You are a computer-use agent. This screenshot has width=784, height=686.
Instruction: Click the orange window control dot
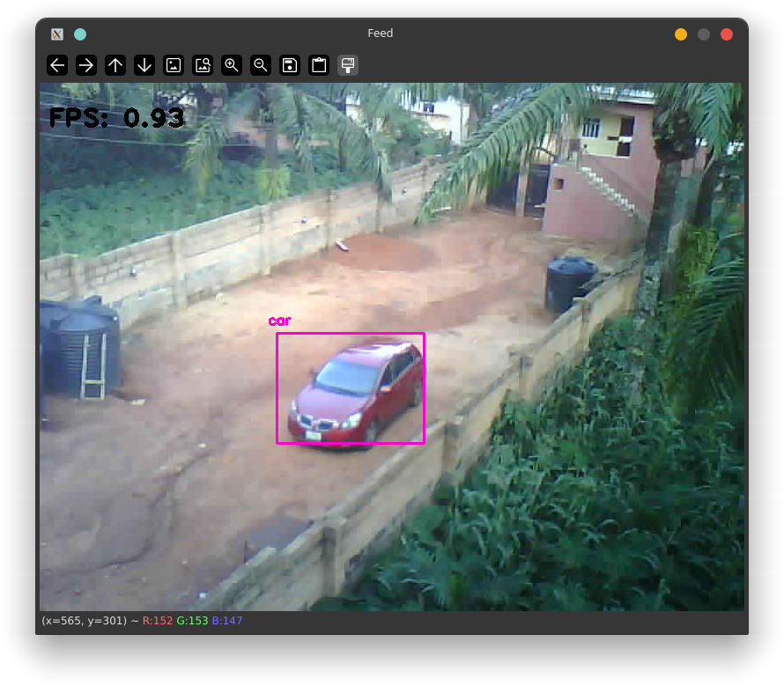pos(680,33)
